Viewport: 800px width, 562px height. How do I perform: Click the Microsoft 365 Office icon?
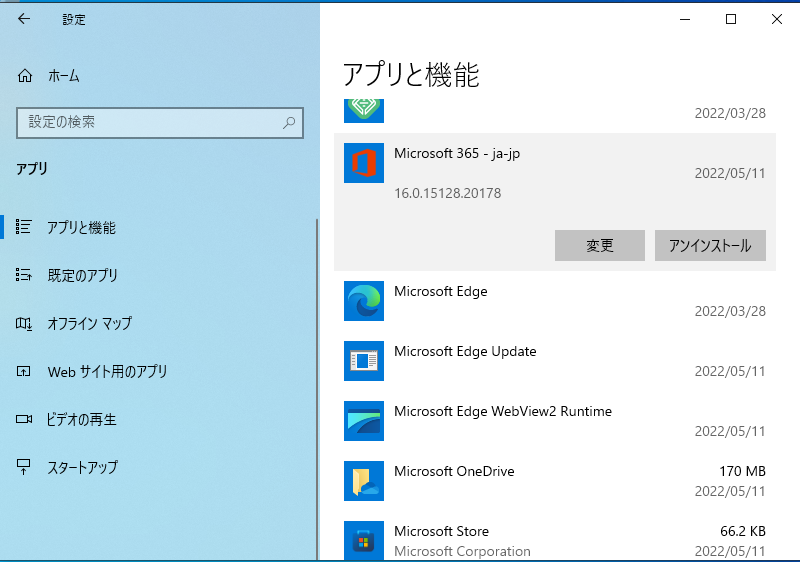[x=364, y=162]
